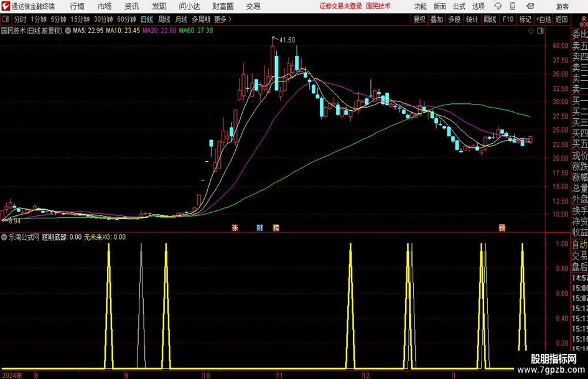Expand the dropdown arrow next to 国民技术(日线,前复权)

click(x=68, y=30)
